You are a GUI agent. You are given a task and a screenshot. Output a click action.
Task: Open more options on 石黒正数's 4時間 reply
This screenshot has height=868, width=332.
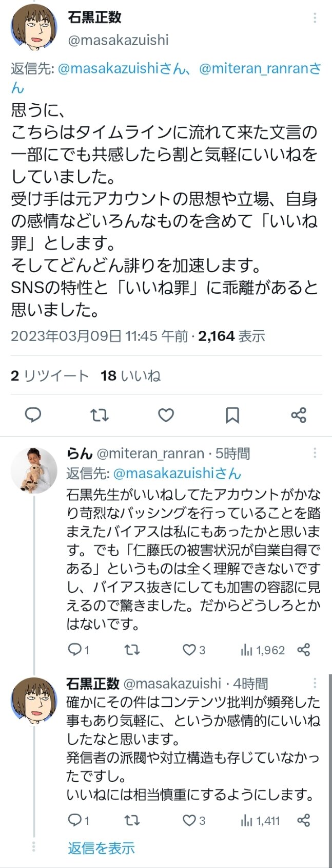315,683
